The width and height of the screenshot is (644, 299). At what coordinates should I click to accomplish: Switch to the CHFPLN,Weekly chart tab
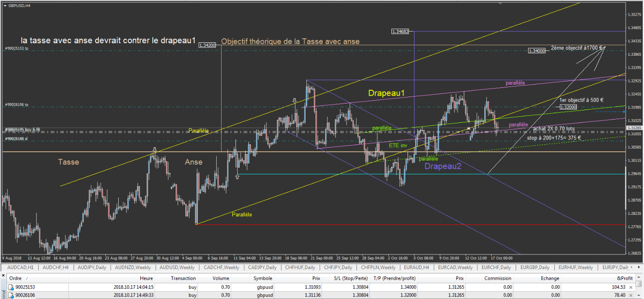(378, 267)
